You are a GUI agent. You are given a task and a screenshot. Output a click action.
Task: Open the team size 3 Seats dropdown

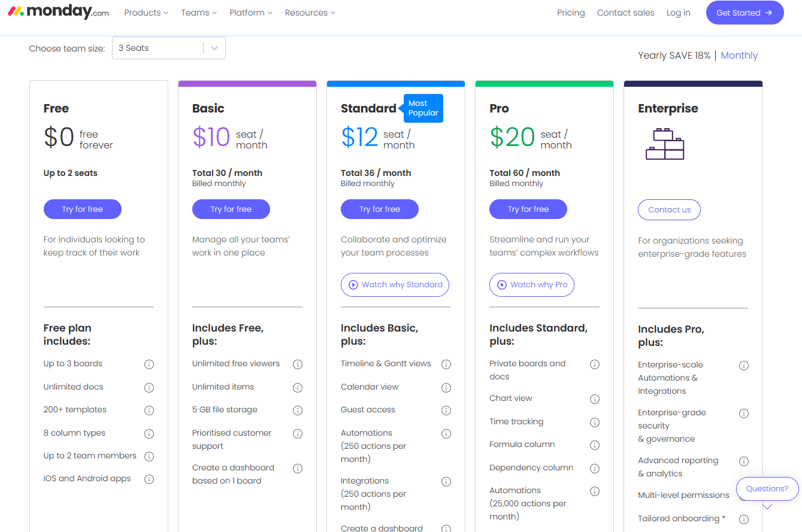coord(169,48)
